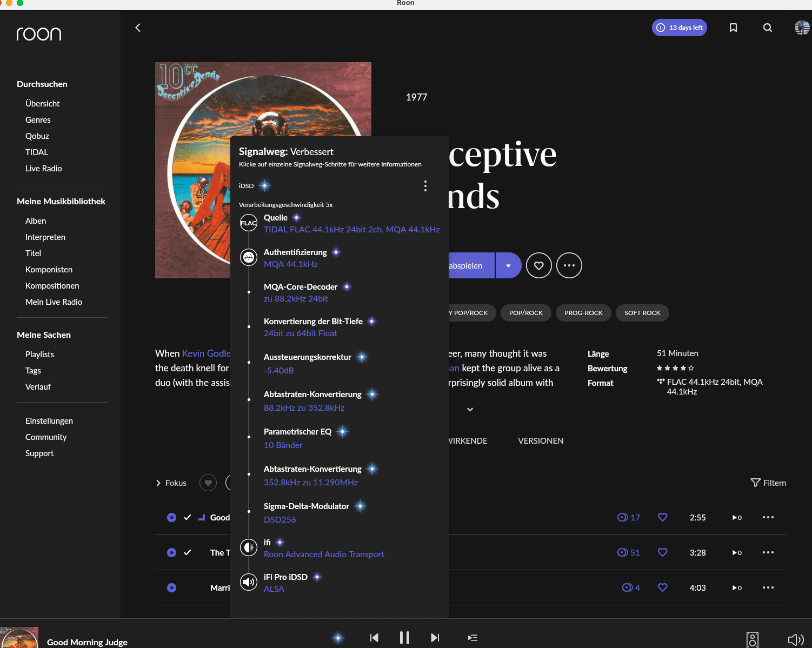Toggle checkmark on second track row

(x=187, y=552)
